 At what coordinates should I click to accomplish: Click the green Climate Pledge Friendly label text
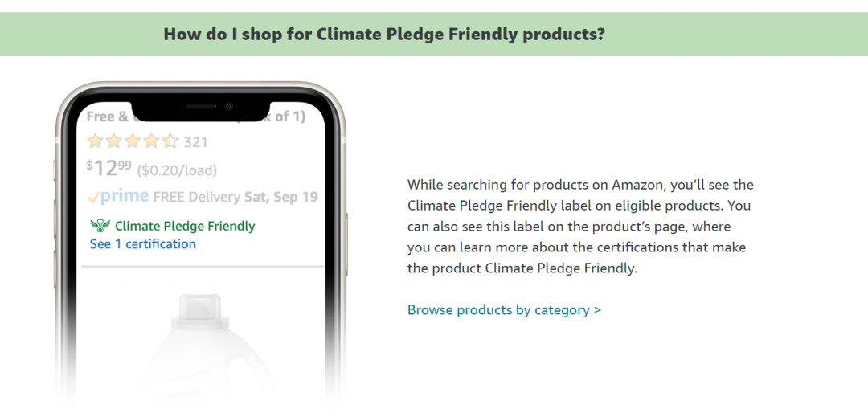pos(185,226)
